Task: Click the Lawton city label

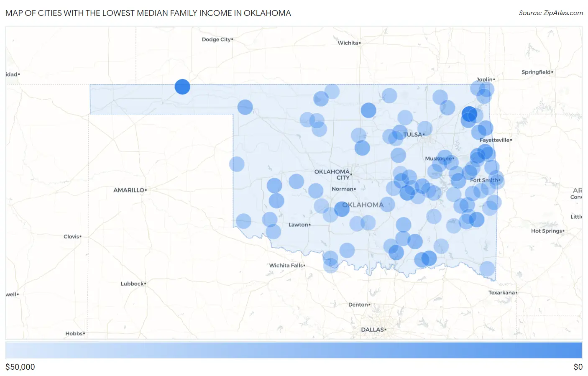Action: tap(298, 225)
